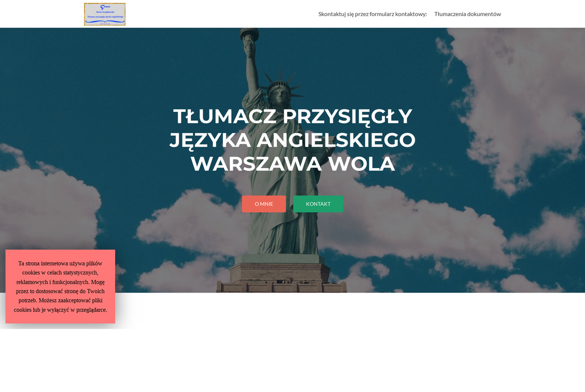Screen dimensions: 585x392
Task: Click the hero heading 'Tłumacz przysięgły języka angielskiego'
Action: [x=292, y=140]
